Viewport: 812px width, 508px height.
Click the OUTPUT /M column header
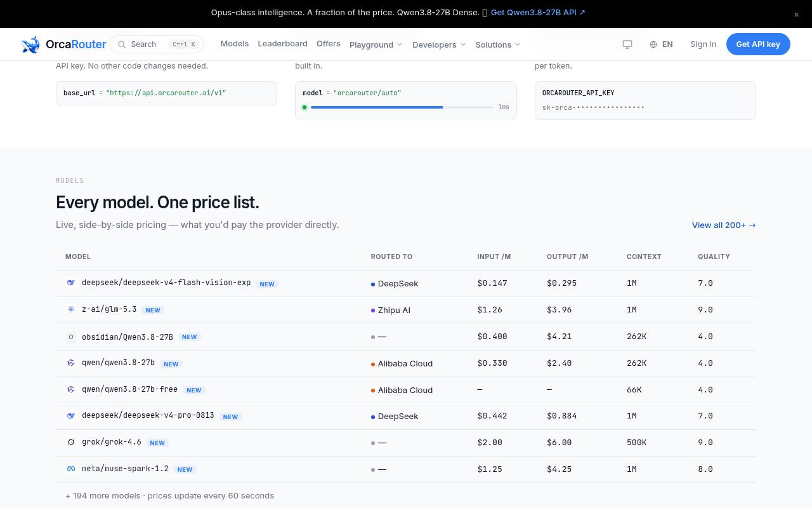coord(568,257)
